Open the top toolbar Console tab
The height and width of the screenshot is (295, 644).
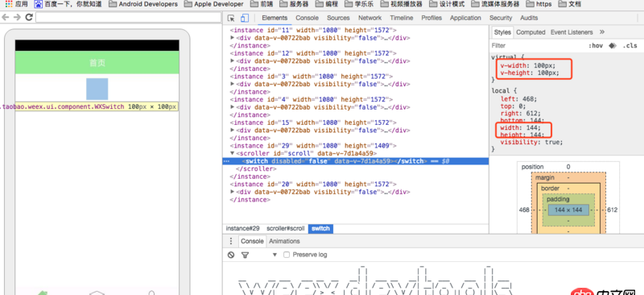pos(308,18)
